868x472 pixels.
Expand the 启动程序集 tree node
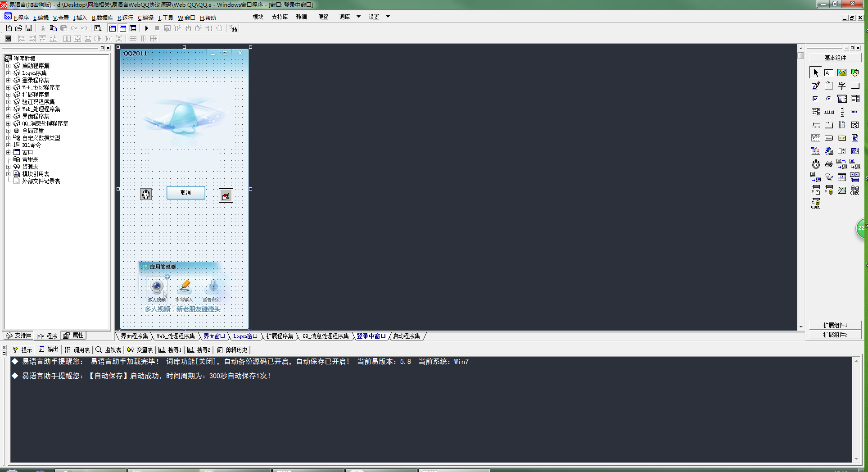click(x=8, y=66)
